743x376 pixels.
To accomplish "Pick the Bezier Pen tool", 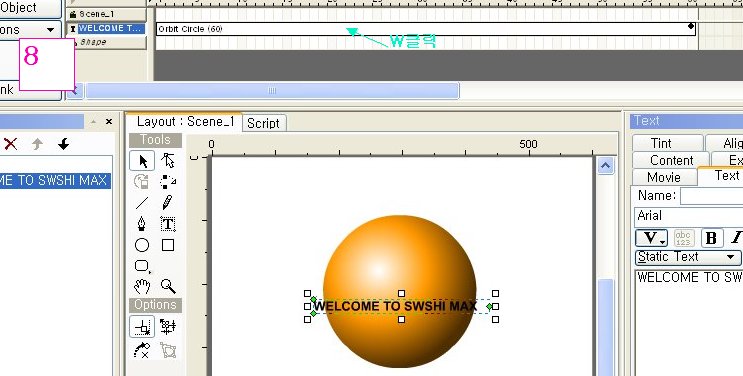I will [x=142, y=224].
